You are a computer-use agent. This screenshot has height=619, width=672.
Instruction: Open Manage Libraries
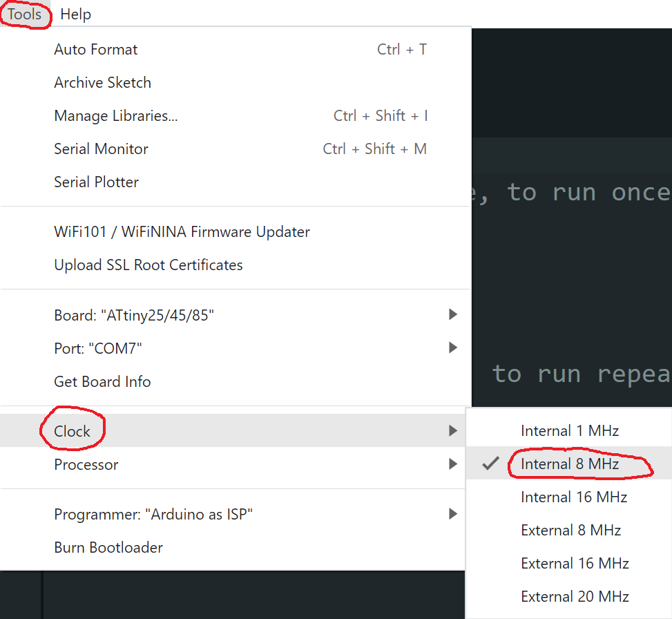(116, 116)
